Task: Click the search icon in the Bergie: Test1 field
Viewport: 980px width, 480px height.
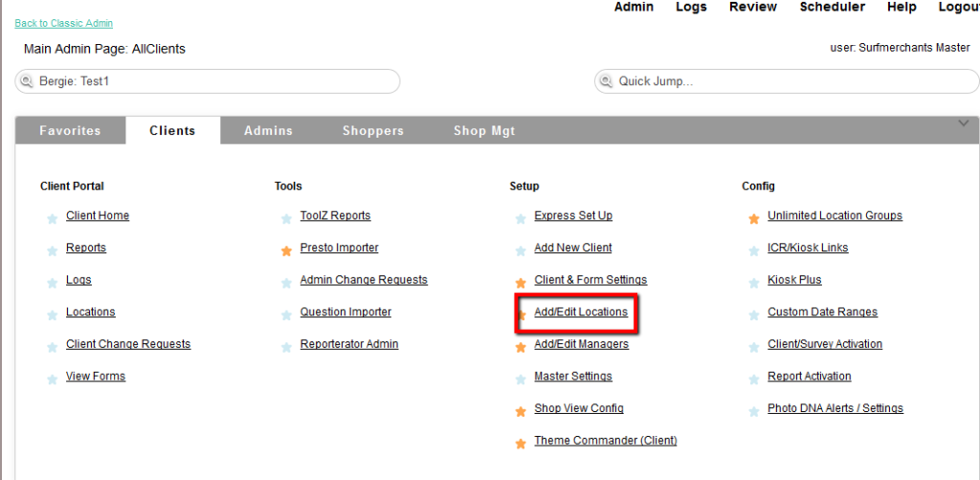Action: [x=27, y=82]
